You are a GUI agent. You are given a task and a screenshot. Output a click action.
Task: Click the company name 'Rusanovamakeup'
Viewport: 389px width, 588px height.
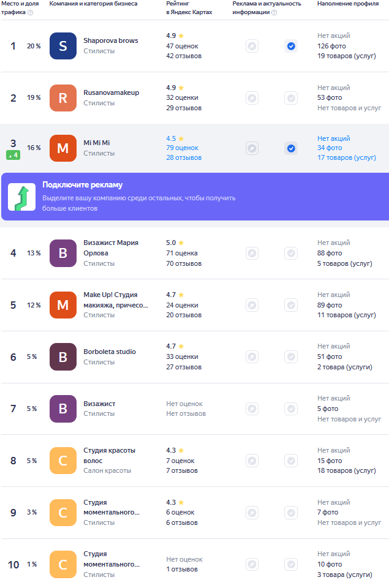coord(111,92)
